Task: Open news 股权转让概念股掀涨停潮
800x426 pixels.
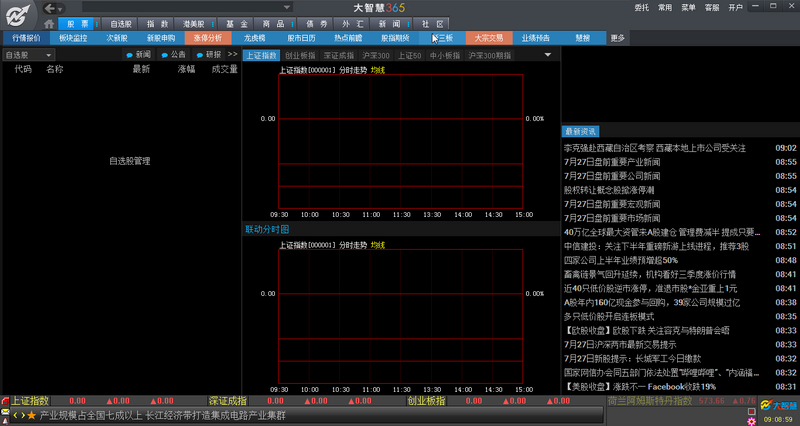Action: click(609, 190)
